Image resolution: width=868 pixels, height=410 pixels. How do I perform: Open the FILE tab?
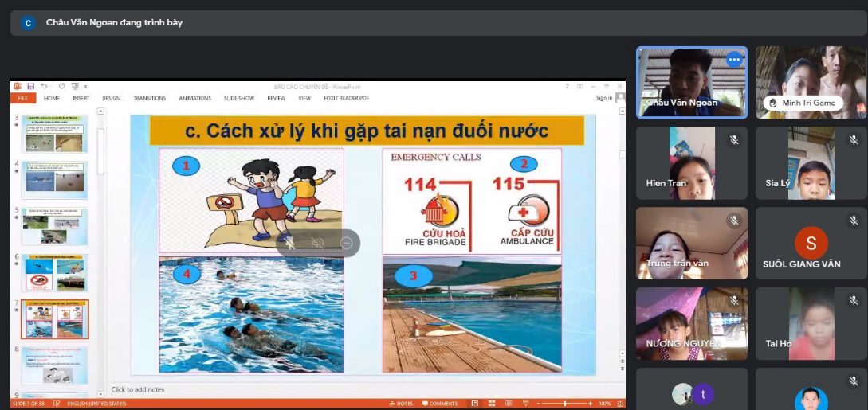click(23, 99)
